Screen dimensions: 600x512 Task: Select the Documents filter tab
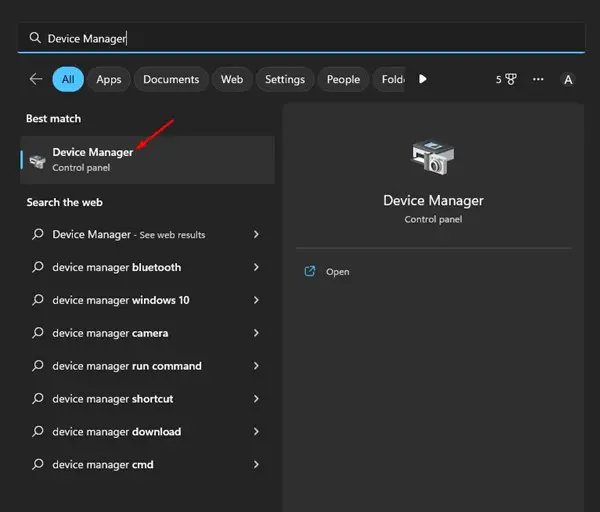tap(171, 79)
